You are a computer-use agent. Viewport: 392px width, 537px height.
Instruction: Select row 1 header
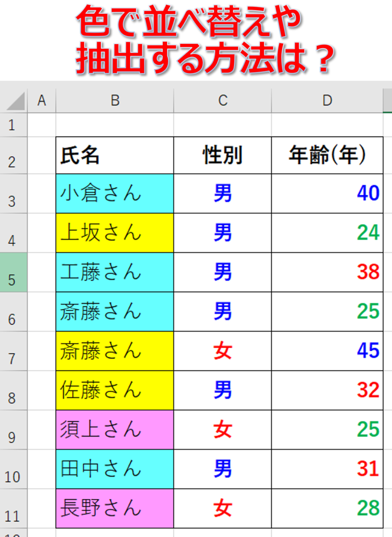(13, 125)
